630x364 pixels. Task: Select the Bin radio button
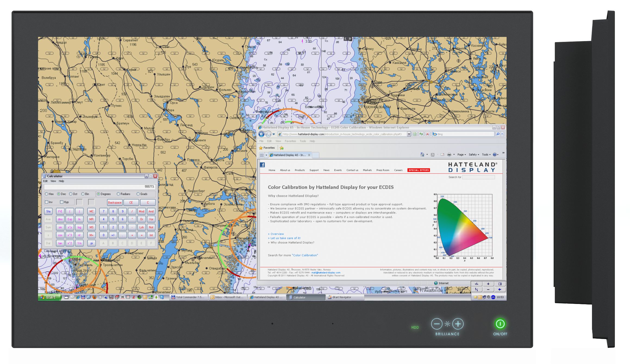83,194
